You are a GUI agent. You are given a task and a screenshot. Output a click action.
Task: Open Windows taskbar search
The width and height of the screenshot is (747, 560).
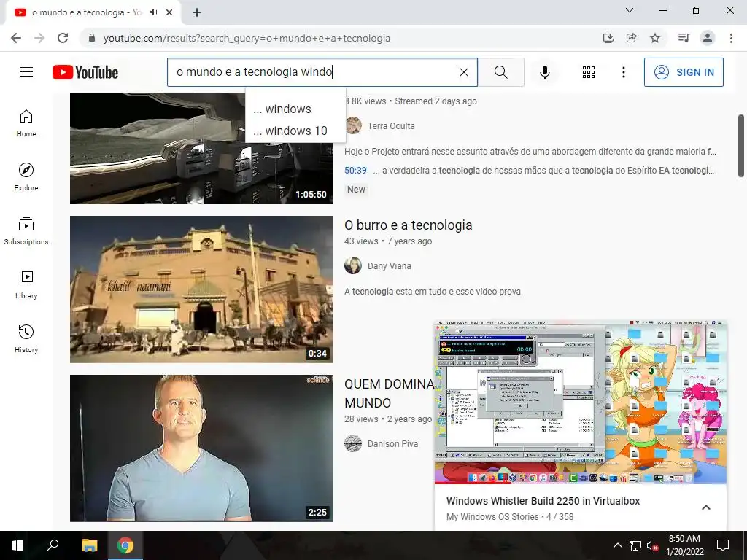53,545
